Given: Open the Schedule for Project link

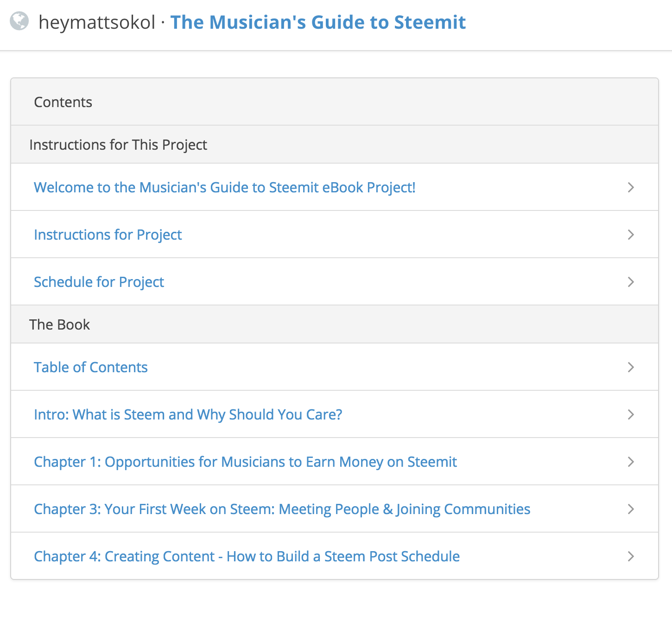Looking at the screenshot, I should 99,282.
